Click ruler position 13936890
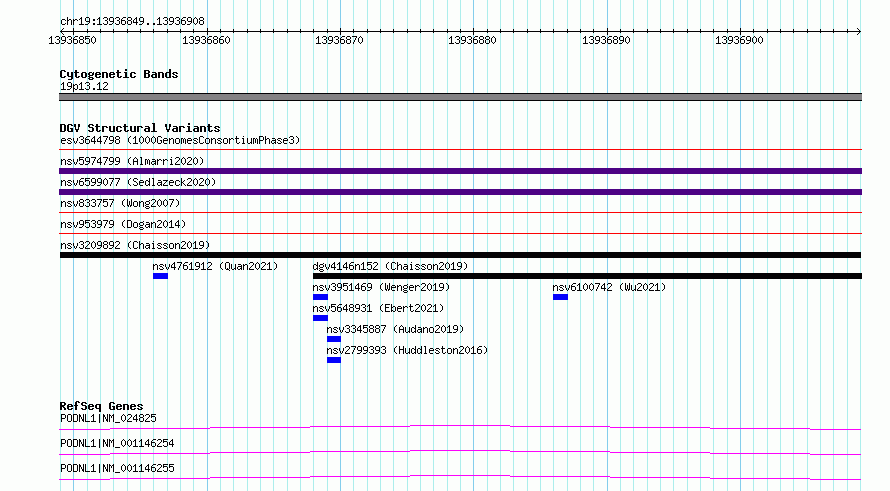 [606, 40]
